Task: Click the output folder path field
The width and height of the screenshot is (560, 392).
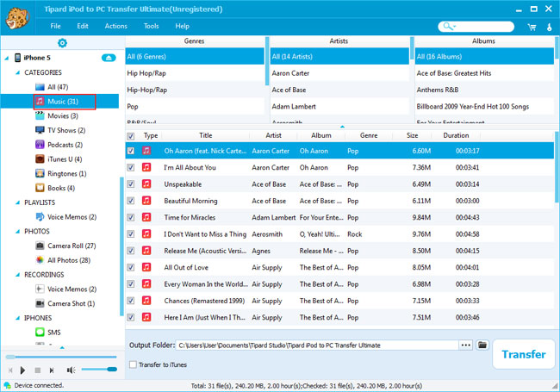Action: tap(317, 345)
